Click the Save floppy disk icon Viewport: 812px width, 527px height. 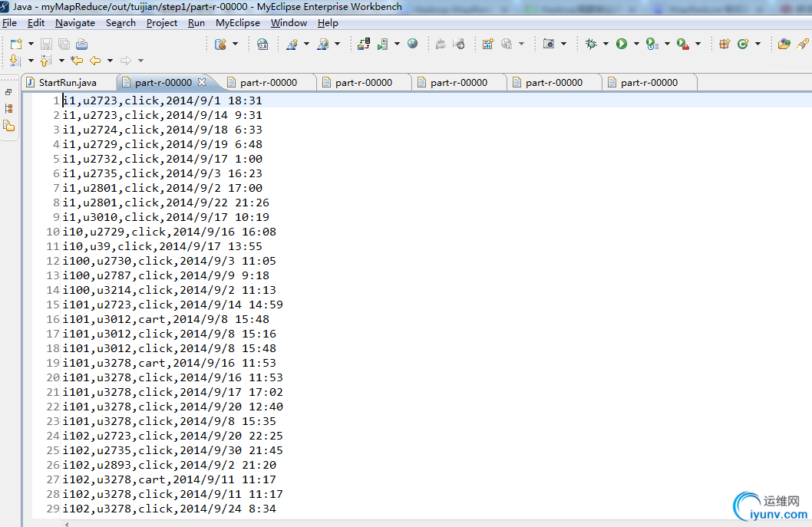[47, 44]
